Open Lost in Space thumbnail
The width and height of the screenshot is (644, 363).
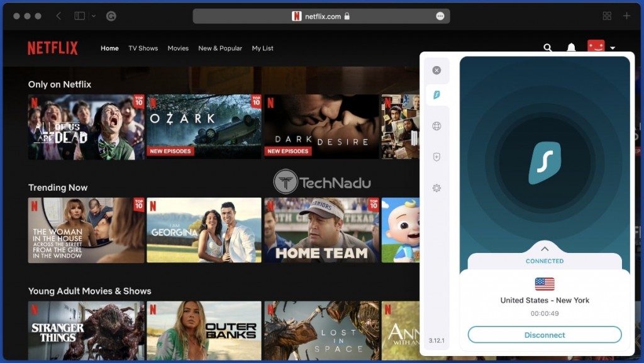point(321,330)
